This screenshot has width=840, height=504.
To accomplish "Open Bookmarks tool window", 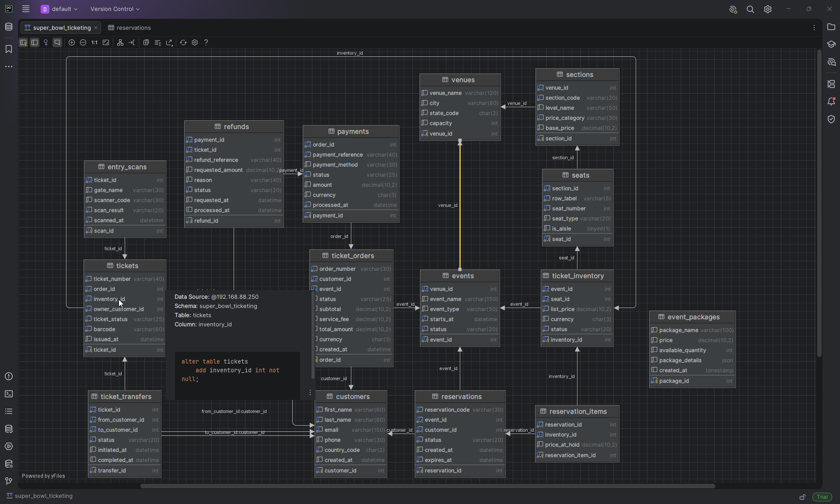I will coord(9,49).
